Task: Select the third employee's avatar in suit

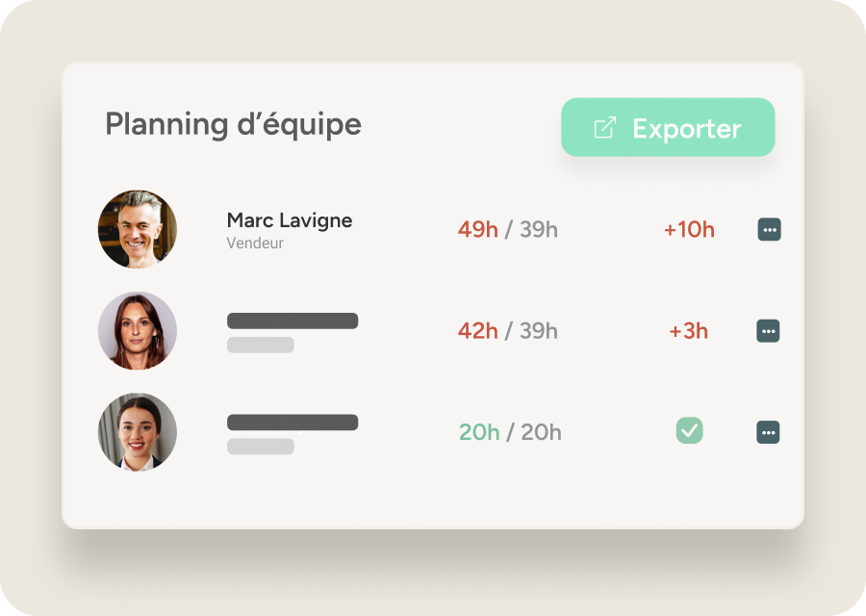Action: coord(138,432)
